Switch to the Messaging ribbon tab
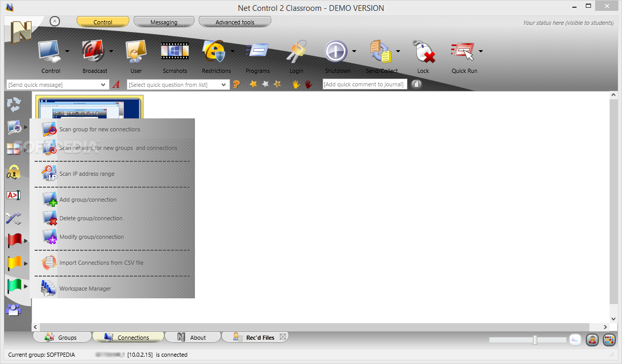Viewport: 622px width, 364px height. [164, 22]
